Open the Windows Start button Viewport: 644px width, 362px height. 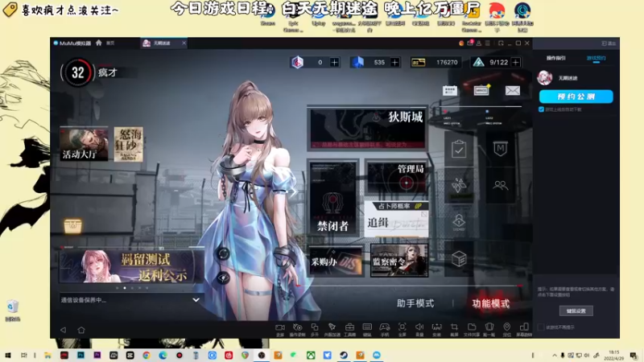point(8,355)
